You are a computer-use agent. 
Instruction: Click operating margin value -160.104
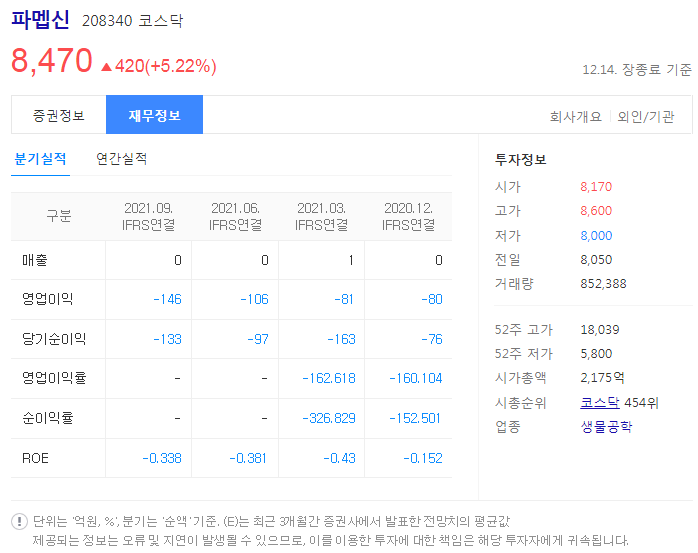(x=416, y=378)
